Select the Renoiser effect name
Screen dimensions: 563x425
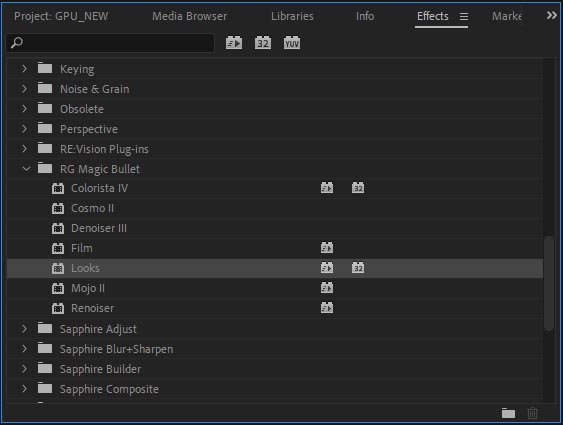93,308
